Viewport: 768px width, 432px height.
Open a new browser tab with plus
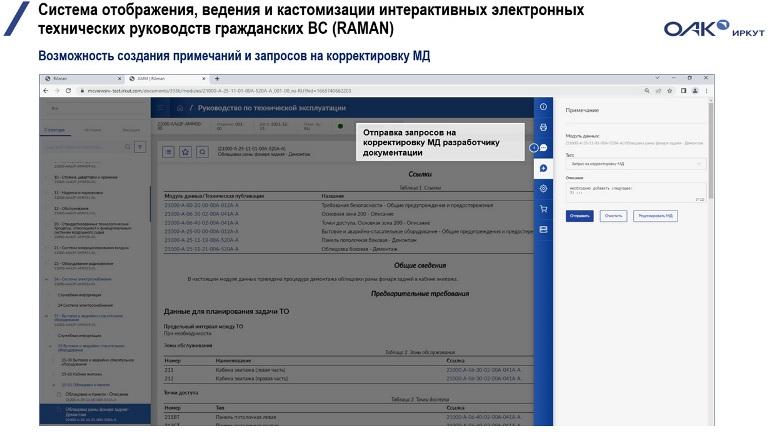(217, 78)
